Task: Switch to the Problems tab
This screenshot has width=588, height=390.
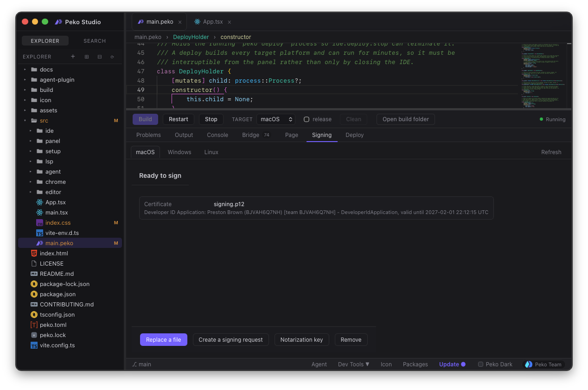Action: coord(148,135)
